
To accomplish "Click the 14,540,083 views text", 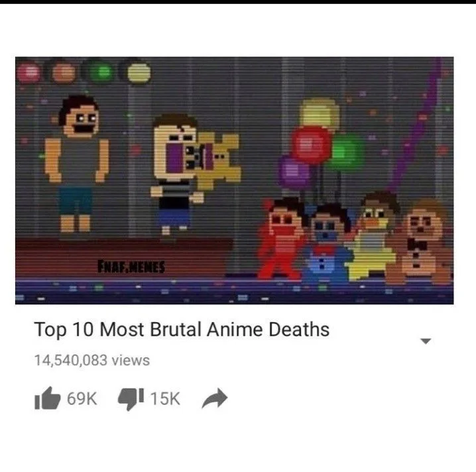I will [x=92, y=361].
